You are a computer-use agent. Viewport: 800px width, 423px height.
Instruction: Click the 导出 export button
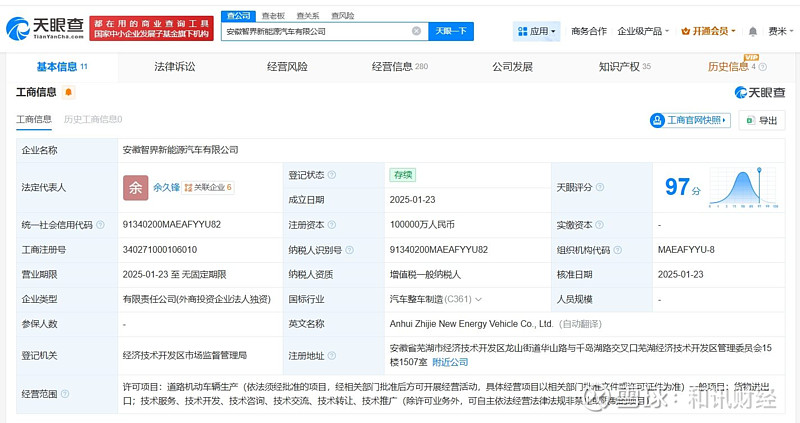762,120
